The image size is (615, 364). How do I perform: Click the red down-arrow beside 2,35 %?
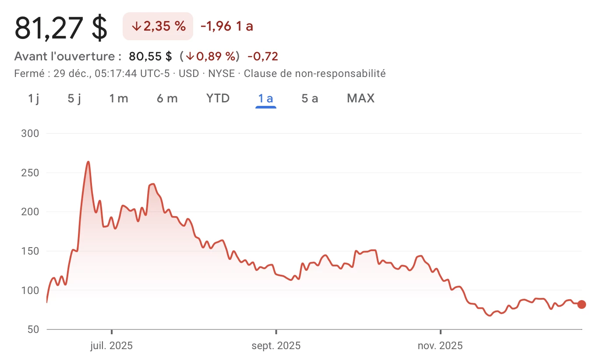(x=137, y=26)
